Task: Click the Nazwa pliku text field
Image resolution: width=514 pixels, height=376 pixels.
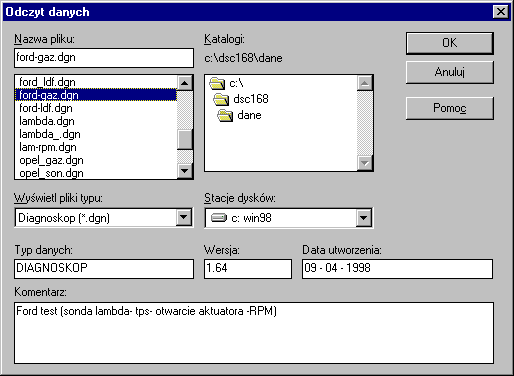Action: click(x=104, y=58)
